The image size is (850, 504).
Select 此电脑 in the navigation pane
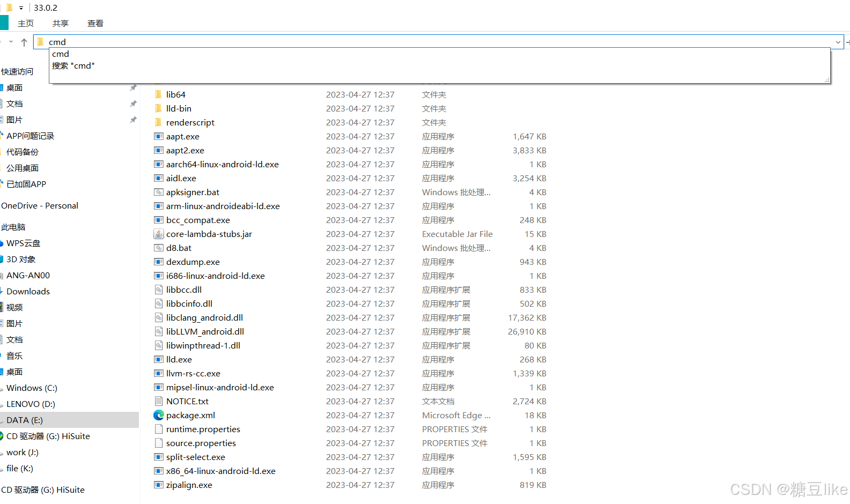pyautogui.click(x=13, y=227)
